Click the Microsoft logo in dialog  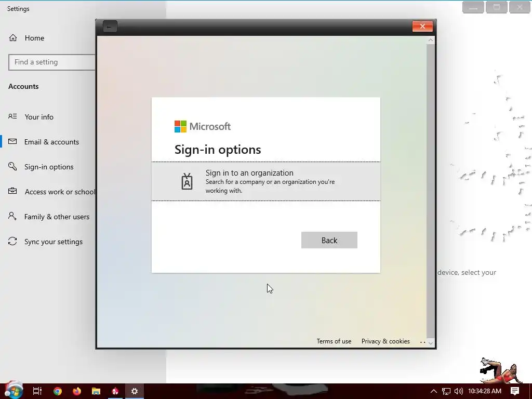[202, 126]
